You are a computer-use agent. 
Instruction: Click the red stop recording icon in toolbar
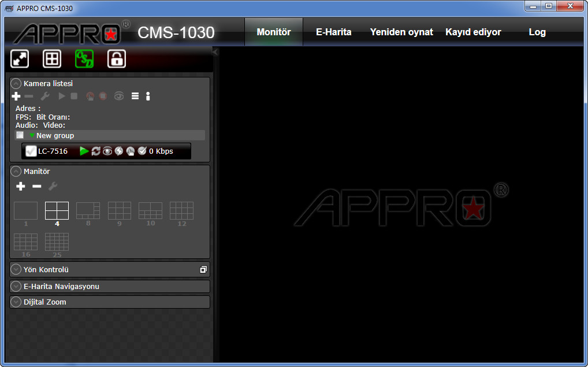click(103, 97)
